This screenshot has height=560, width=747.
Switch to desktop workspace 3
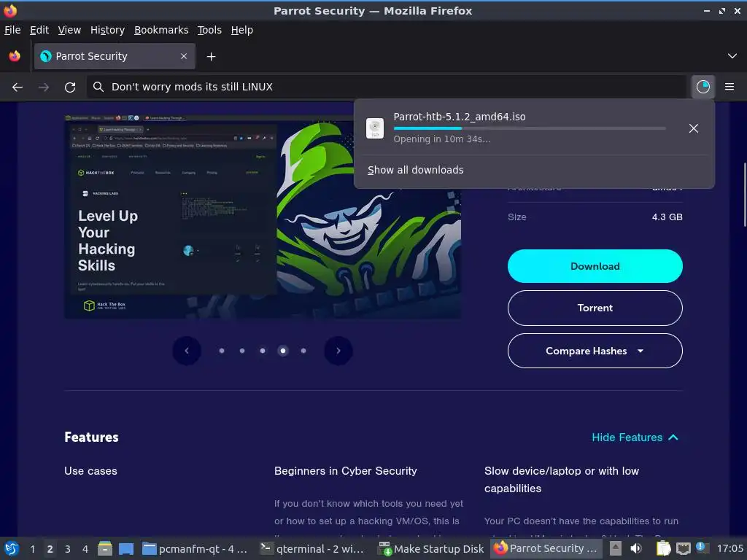pos(68,549)
